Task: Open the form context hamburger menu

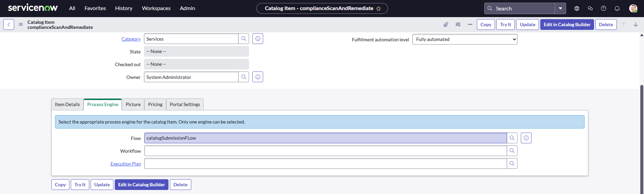Action: [21, 25]
